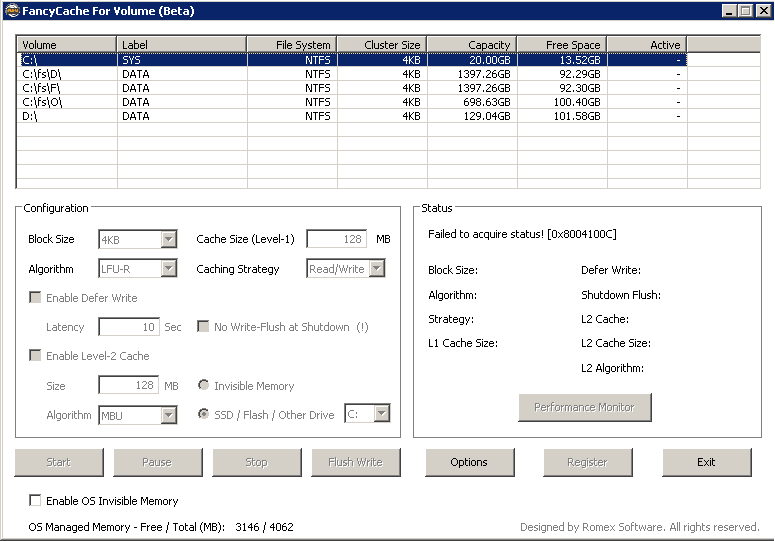Click the FancyCache title bar app icon
The height and width of the screenshot is (541, 775).
coord(12,10)
